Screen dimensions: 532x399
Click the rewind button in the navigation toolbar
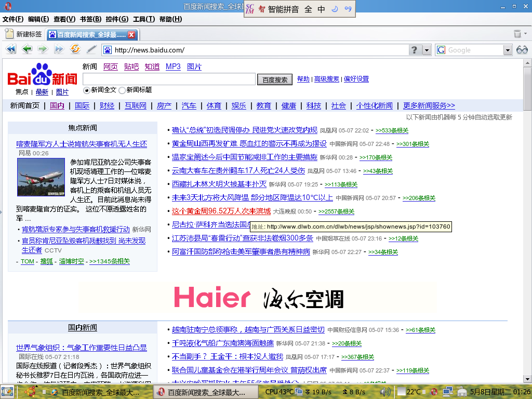(x=11, y=49)
